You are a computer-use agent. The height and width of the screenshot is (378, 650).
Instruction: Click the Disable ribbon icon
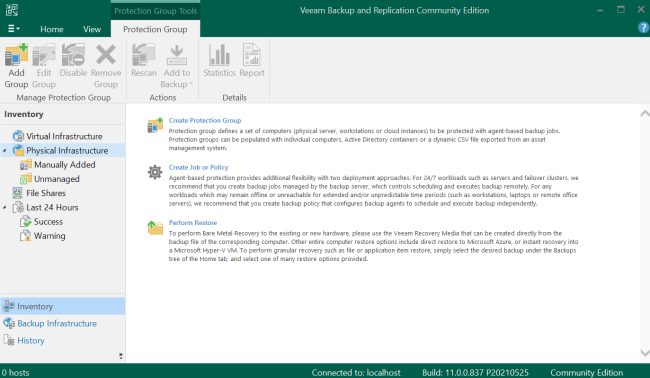73,55
